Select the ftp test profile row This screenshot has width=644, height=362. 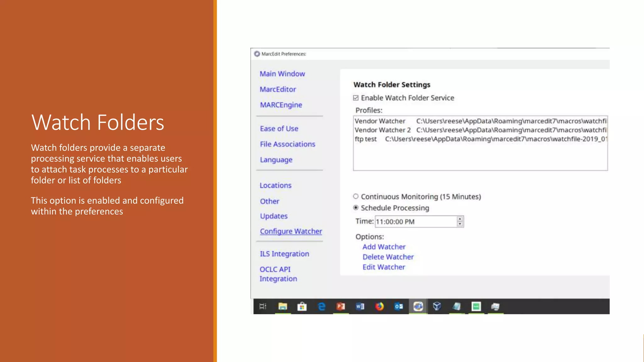[480, 139]
